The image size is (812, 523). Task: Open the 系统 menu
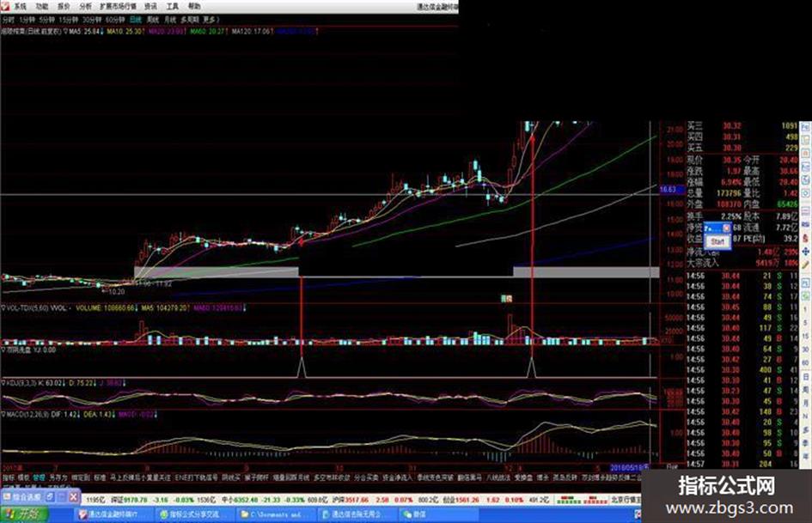point(20,6)
